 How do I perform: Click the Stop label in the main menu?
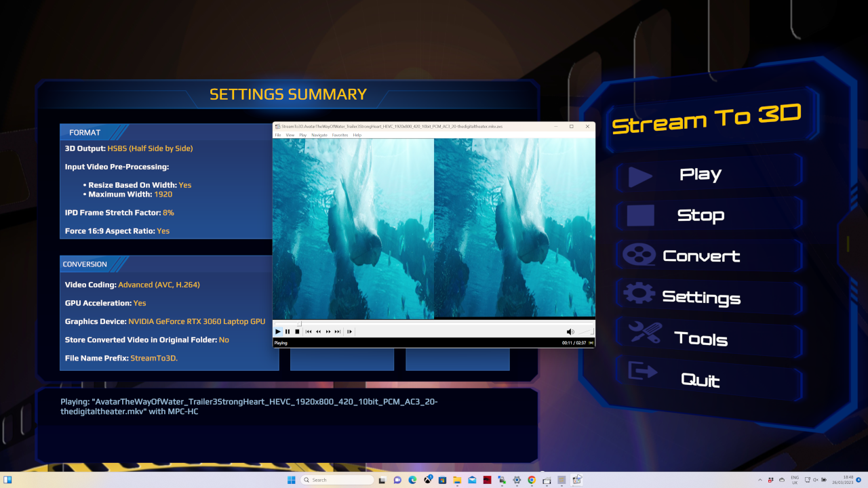[701, 216]
